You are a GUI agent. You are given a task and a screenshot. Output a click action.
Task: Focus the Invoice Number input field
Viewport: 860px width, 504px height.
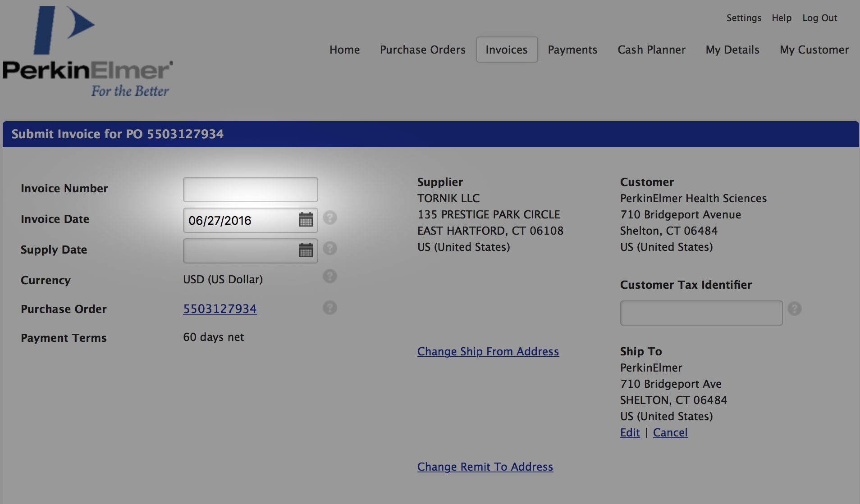pyautogui.click(x=251, y=190)
